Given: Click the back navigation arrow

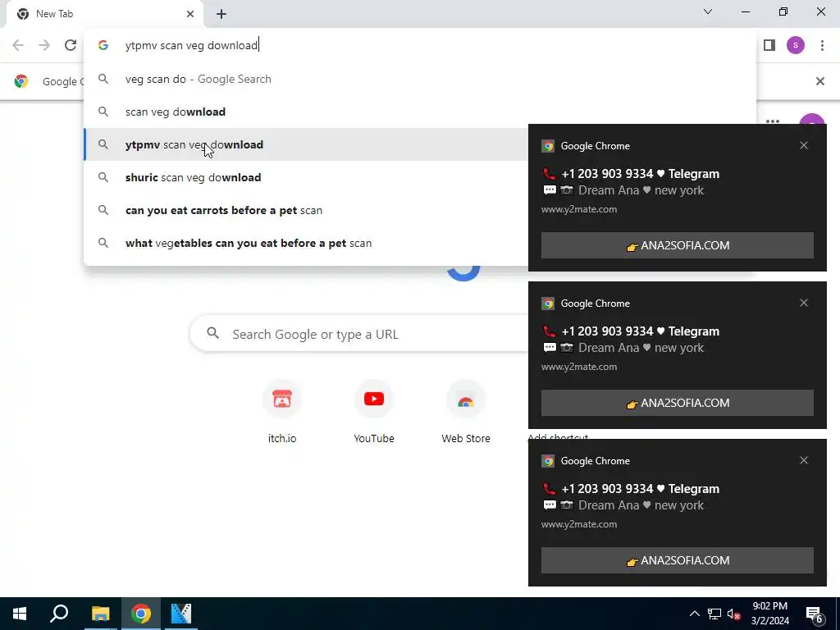Looking at the screenshot, I should click(x=18, y=46).
